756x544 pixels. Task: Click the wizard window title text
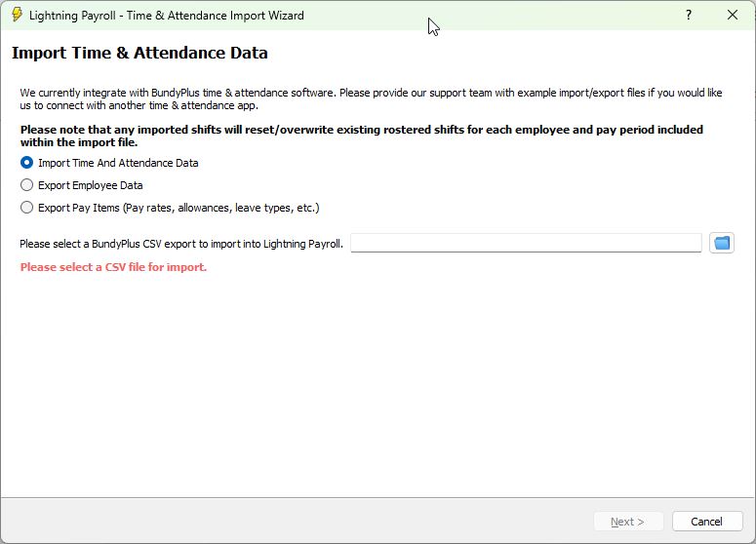[167, 16]
